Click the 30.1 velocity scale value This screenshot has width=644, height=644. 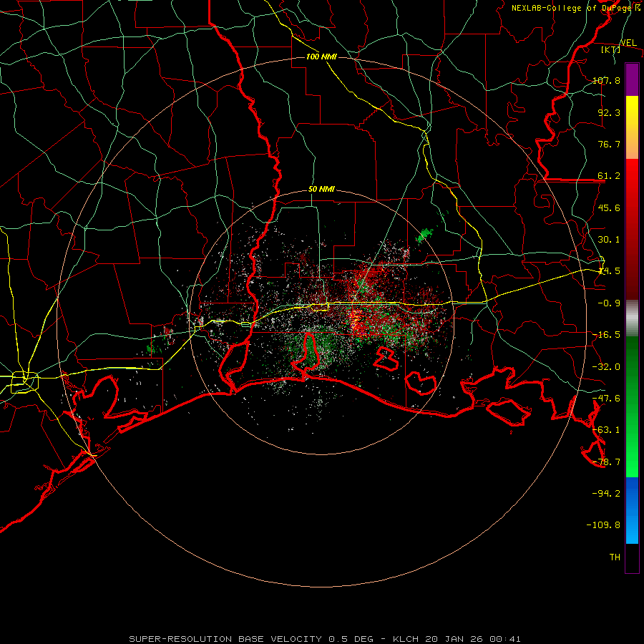[609, 240]
